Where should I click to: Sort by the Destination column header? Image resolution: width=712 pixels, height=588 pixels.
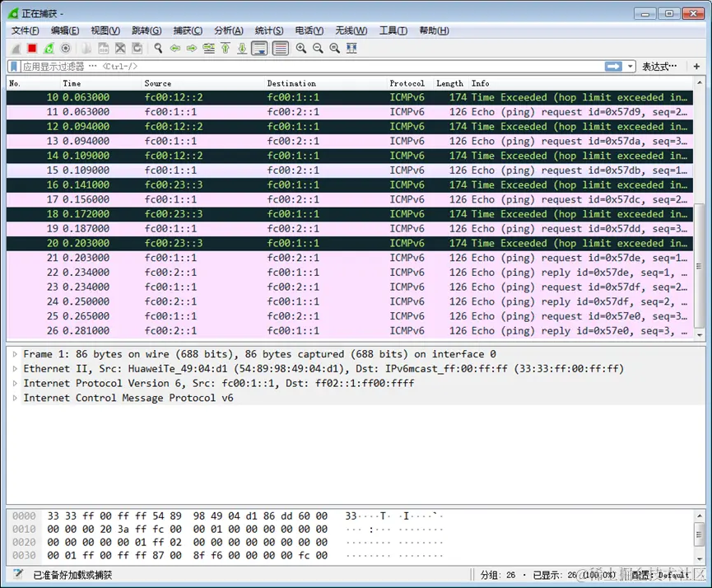325,83
